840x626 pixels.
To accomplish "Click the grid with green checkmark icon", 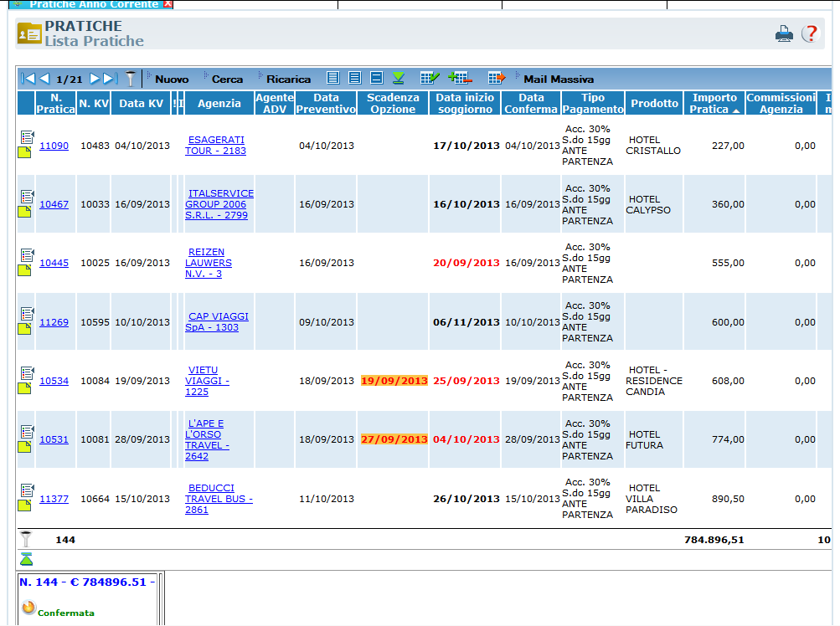I will (430, 78).
